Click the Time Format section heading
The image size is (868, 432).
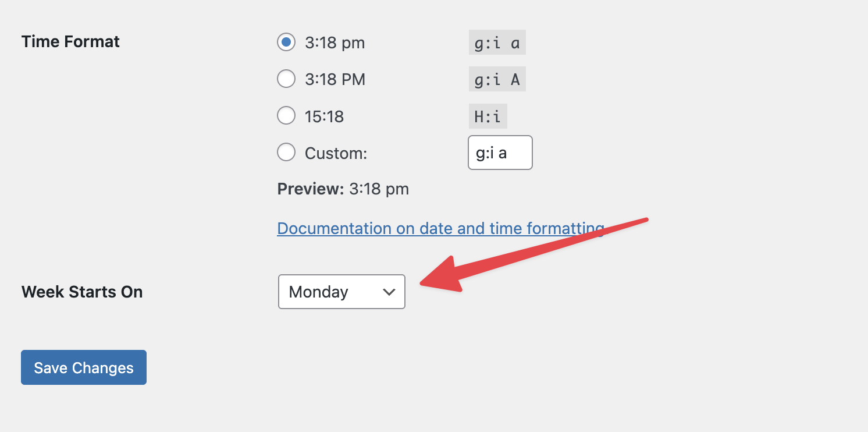click(70, 42)
